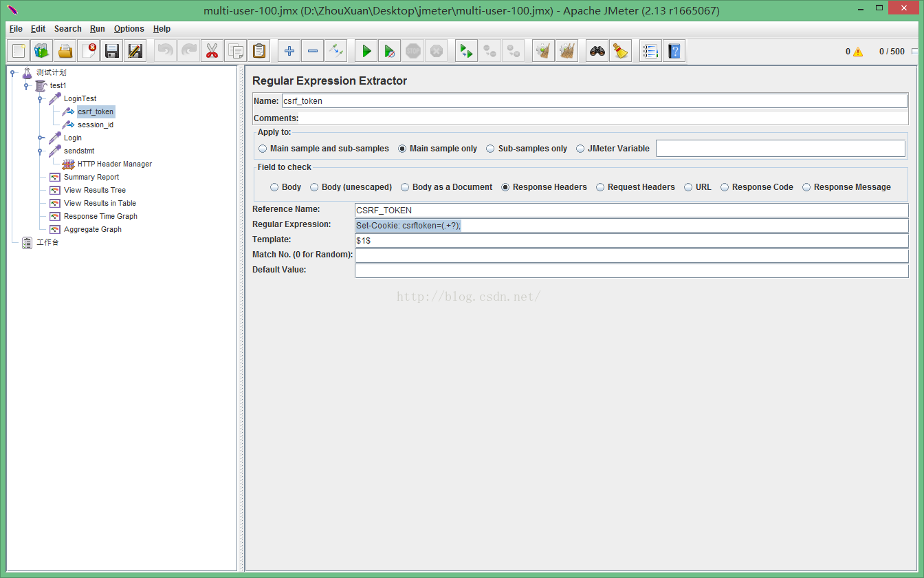
Task: Select Response Time Graph node
Action: point(100,216)
